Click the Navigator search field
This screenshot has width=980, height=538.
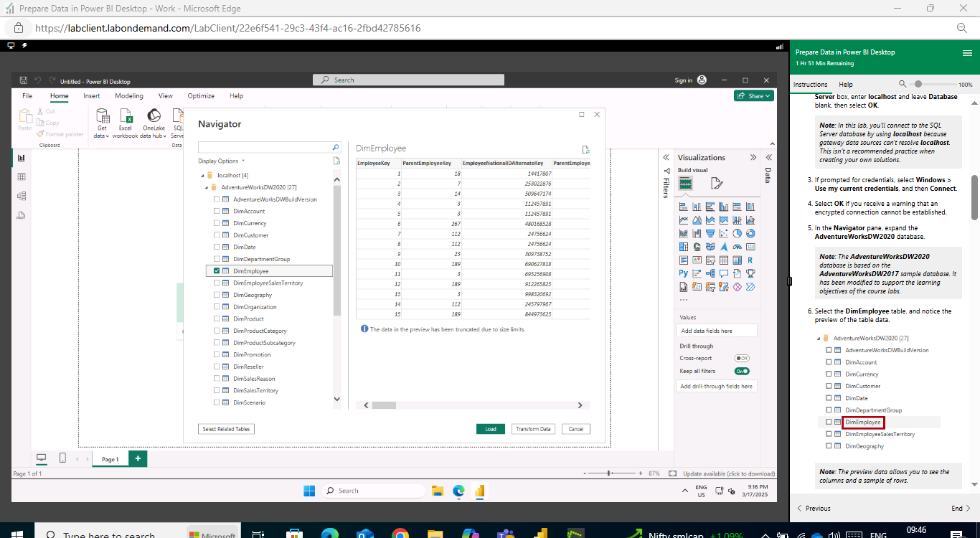[269, 147]
